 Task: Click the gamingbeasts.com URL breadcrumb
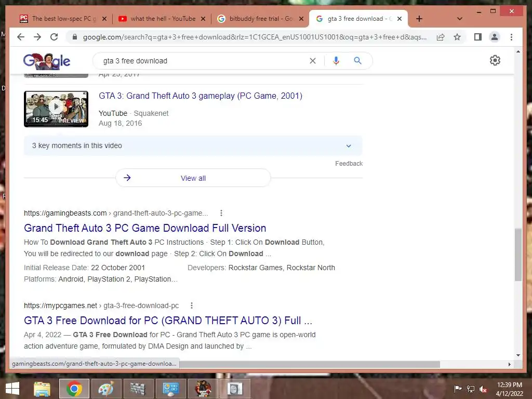tap(116, 213)
